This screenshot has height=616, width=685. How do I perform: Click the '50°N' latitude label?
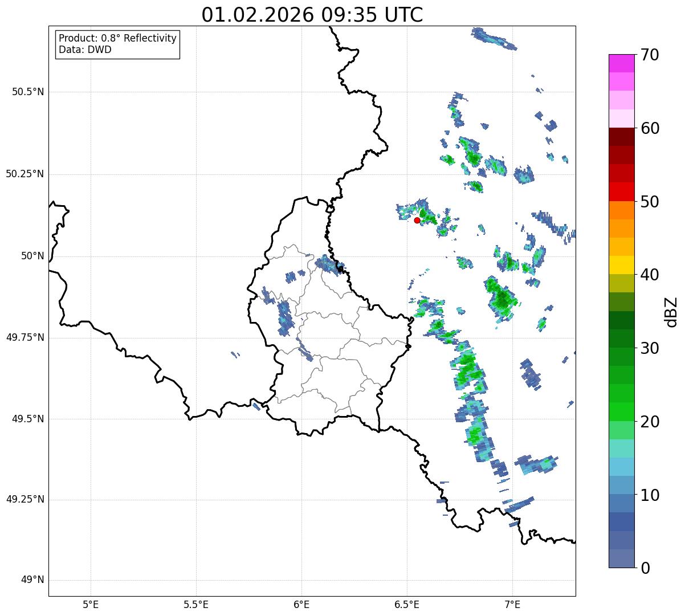click(x=32, y=256)
